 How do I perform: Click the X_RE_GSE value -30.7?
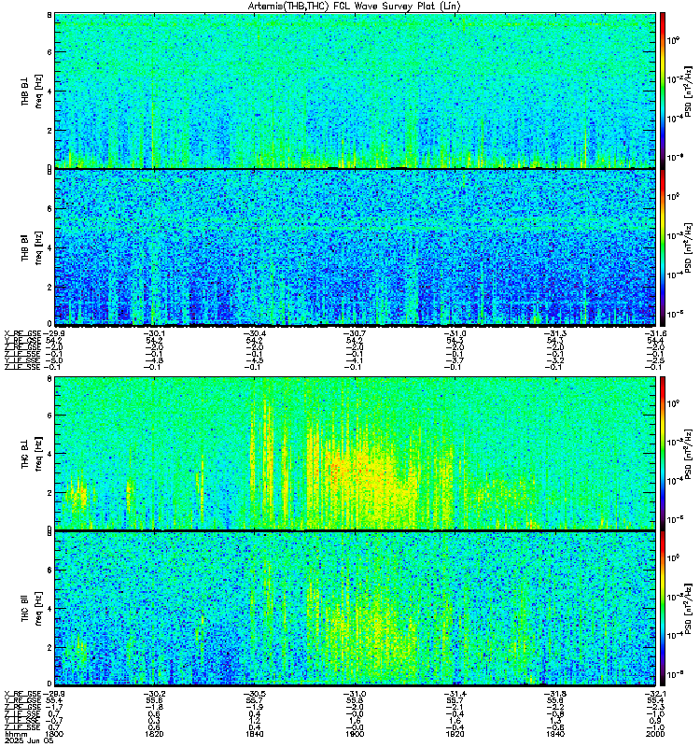(355, 333)
